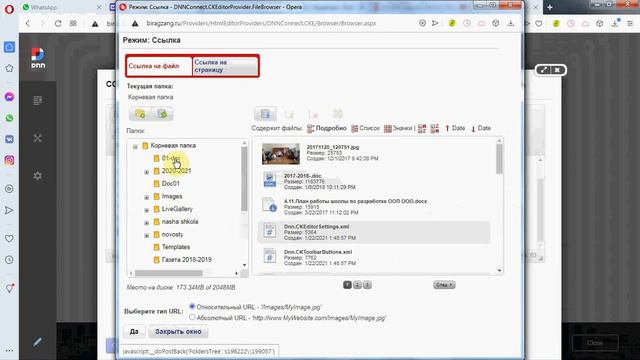Select Dnn.CKToolbarButtons.xml file row
This screenshot has height=360, width=640.
click(373, 257)
